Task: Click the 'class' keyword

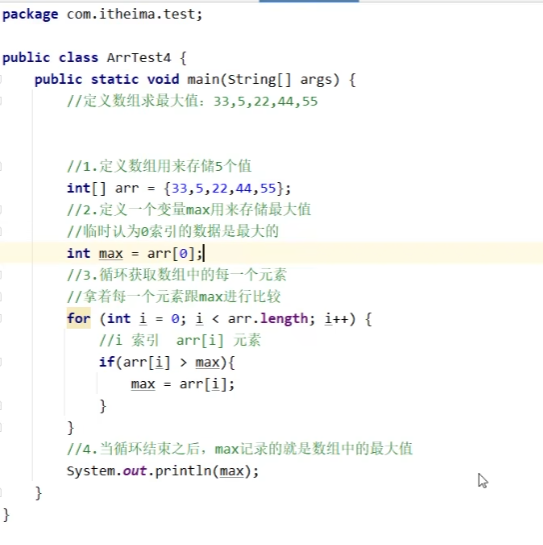Action: point(79,58)
